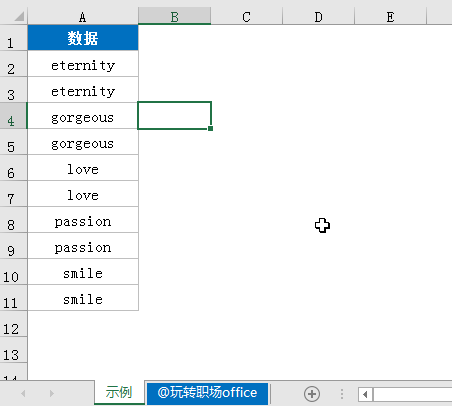Select cell A10 containing smile
Image resolution: width=452 pixels, height=406 pixels.
83,272
